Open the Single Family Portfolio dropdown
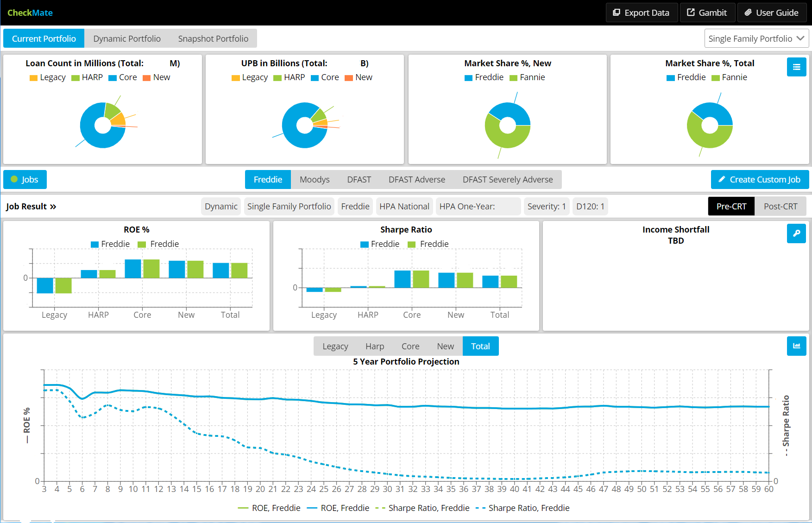Viewport: 812px width, 523px height. coord(756,38)
